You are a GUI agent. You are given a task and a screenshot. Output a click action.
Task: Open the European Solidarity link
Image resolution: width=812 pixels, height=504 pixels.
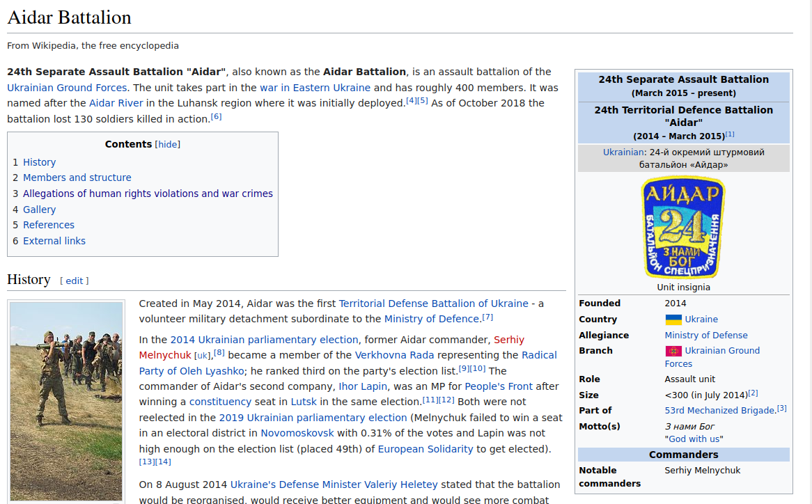click(x=425, y=449)
